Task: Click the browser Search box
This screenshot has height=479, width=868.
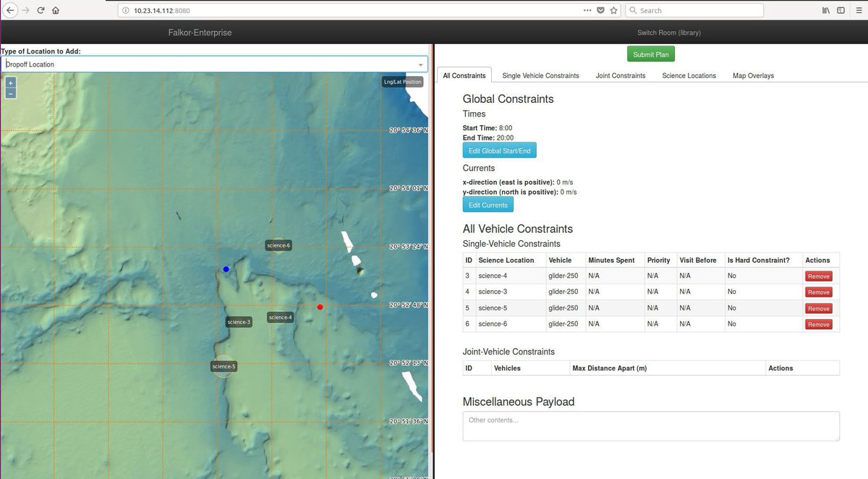Action: tap(694, 10)
